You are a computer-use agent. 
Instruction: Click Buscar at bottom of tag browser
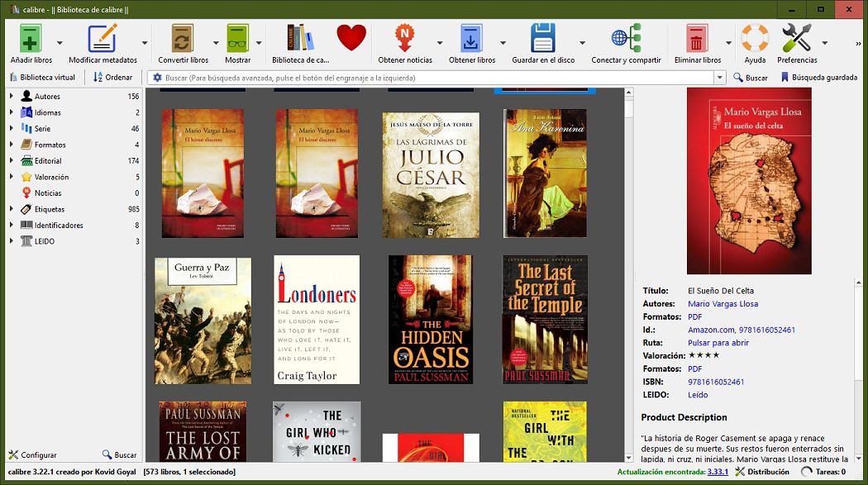coord(120,454)
